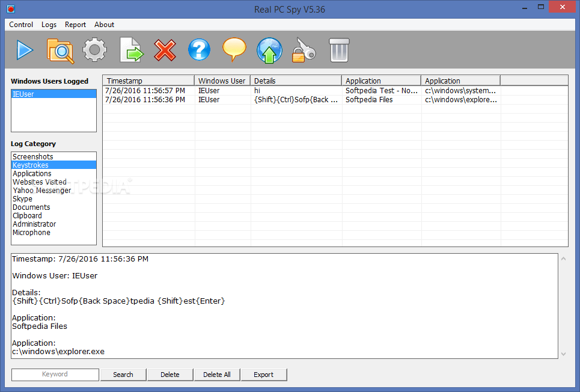Click the Export button
The width and height of the screenshot is (580, 392).
coord(263,375)
